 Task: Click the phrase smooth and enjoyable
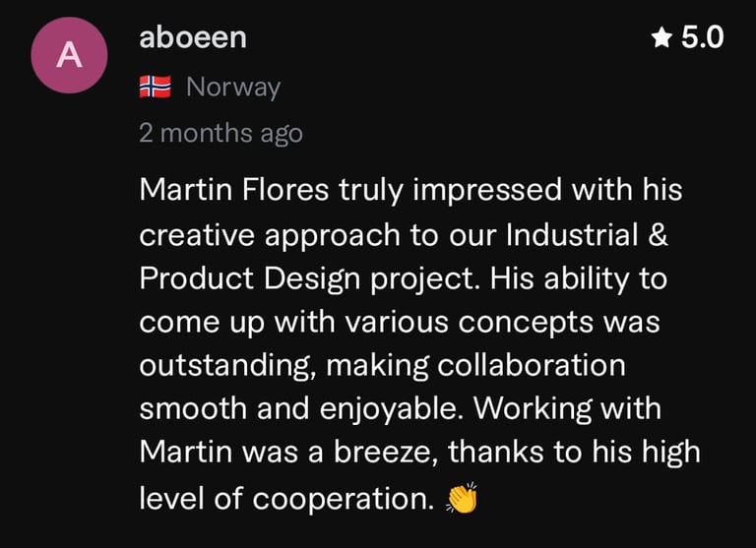pyautogui.click(x=298, y=408)
